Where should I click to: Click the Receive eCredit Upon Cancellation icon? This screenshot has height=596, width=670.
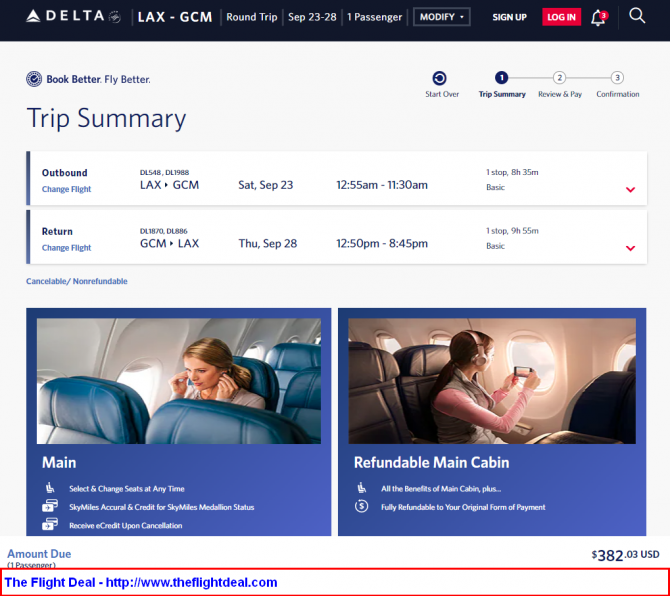pos(50,524)
